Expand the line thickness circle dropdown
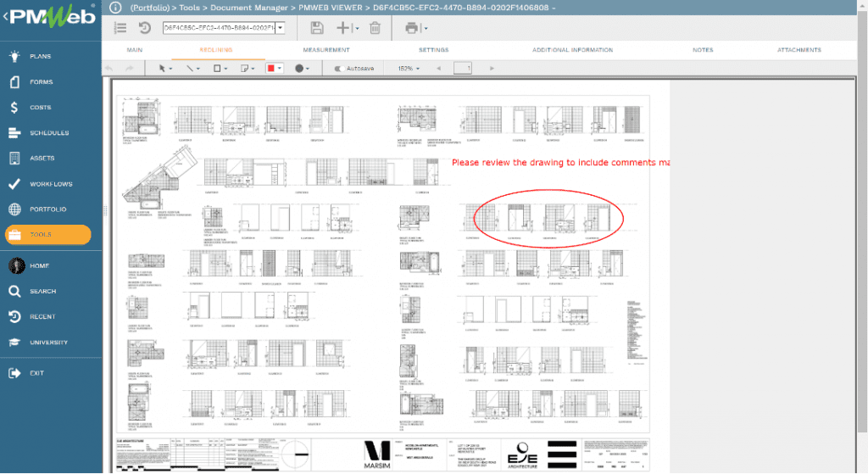868x474 pixels. pyautogui.click(x=308, y=69)
